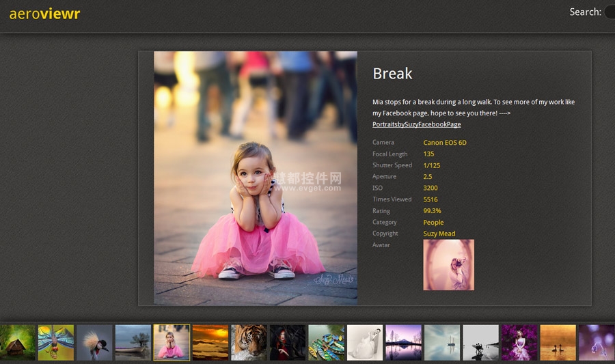Select the girl among purple flowers thumbnail
This screenshot has width=615, height=364.
click(x=519, y=342)
